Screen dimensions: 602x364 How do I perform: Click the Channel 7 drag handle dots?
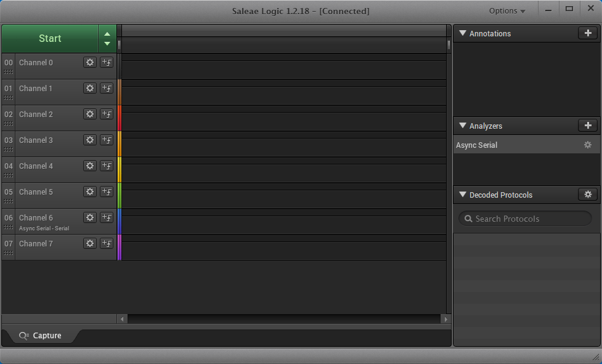[x=8, y=253]
